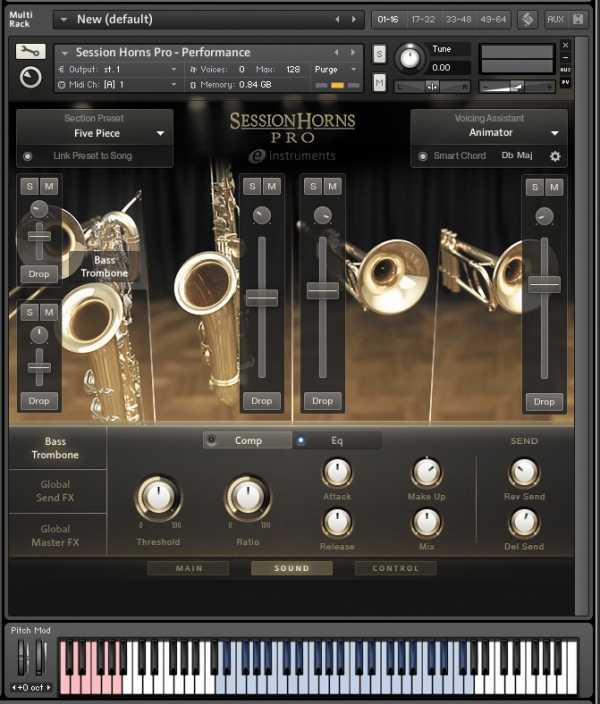The width and height of the screenshot is (600, 704).
Task: Select Global Master FX section
Action: [x=56, y=536]
